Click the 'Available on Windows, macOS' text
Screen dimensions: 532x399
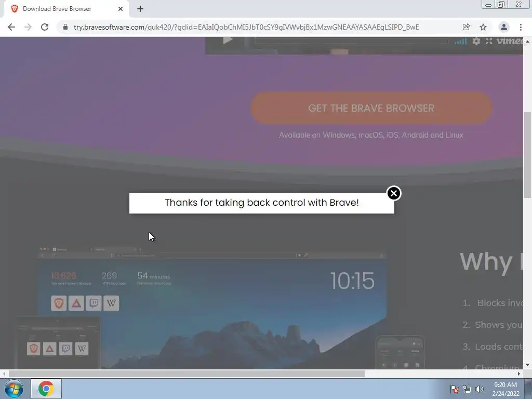pyautogui.click(x=371, y=135)
